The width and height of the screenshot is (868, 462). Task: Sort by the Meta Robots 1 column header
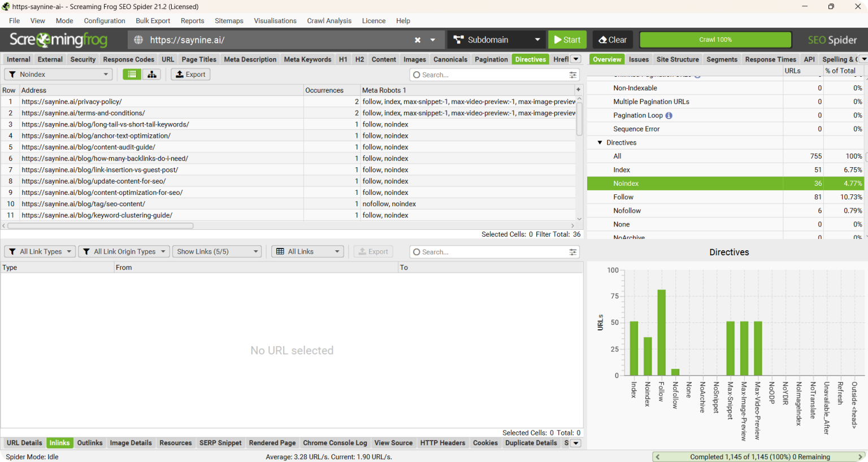point(467,90)
